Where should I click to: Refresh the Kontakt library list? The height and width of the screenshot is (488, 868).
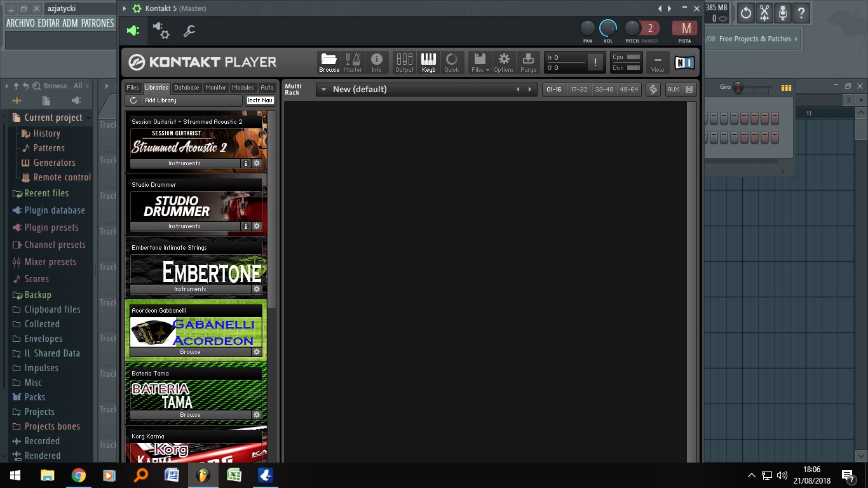[133, 100]
